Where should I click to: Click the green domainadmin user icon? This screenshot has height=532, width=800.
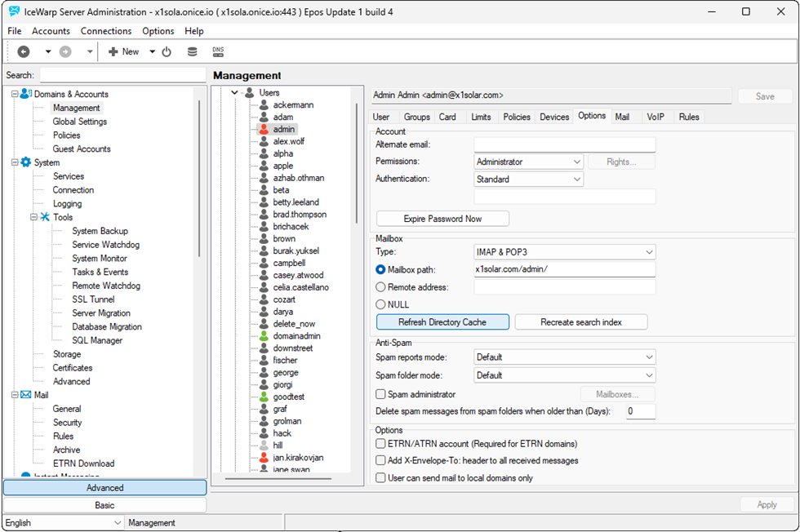(264, 335)
